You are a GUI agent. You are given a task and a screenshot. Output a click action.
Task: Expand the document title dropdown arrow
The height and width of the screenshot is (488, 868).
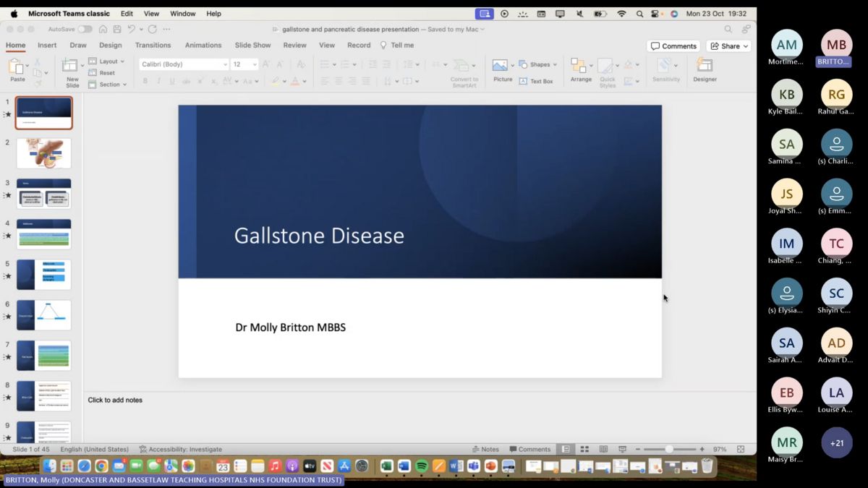482,30
